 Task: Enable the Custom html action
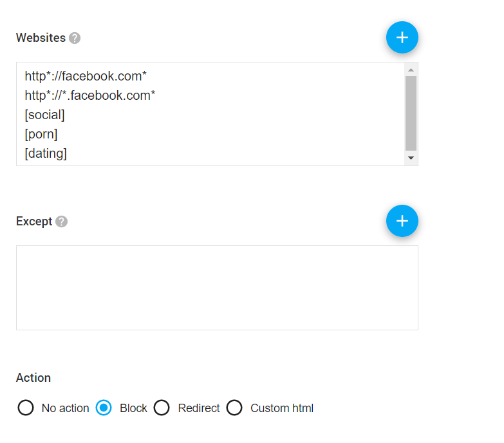(x=234, y=408)
